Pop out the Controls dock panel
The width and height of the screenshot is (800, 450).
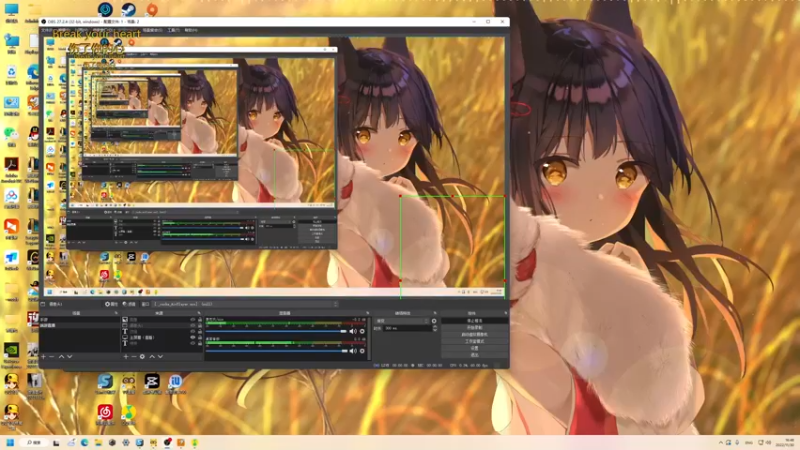(506, 313)
